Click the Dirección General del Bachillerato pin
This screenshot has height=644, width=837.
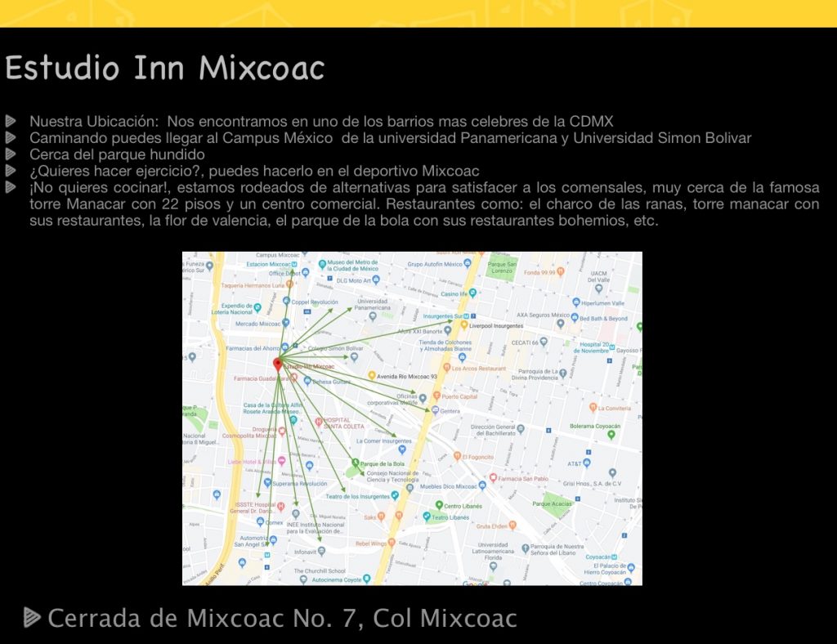(521, 429)
